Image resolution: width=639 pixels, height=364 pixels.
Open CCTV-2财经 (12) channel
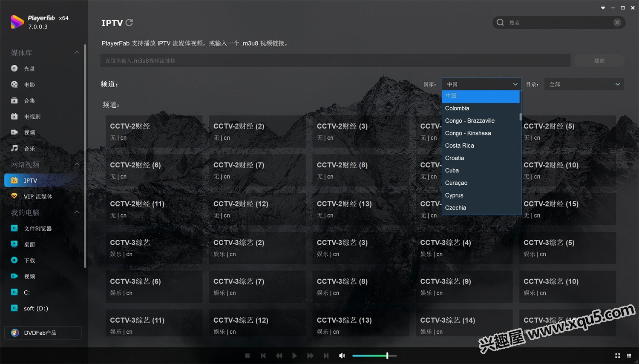(257, 209)
